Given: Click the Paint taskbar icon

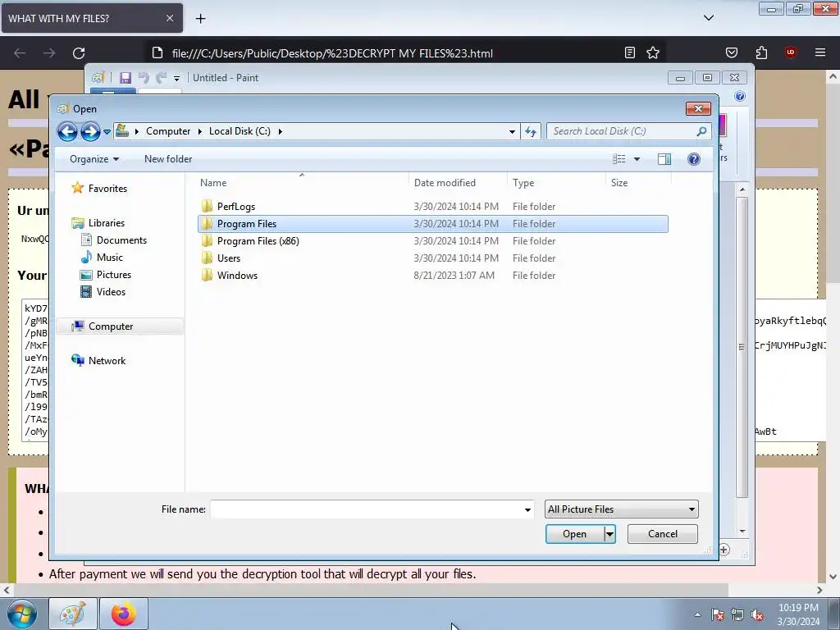Looking at the screenshot, I should click(73, 614).
